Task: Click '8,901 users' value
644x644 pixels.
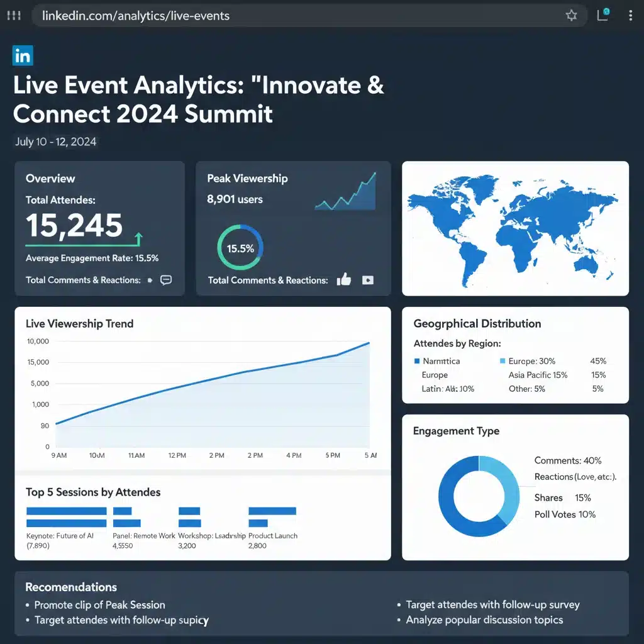Action: pos(235,199)
